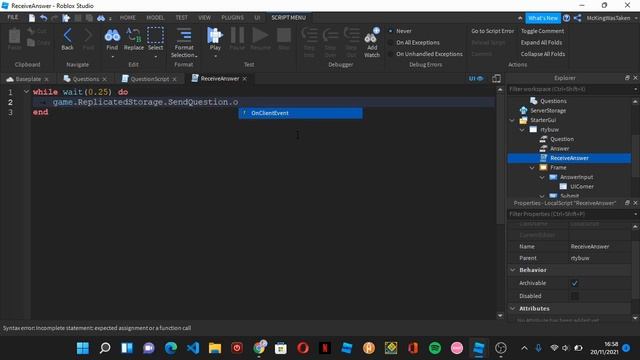Open File Explorer from taskbar
This screenshot has width=640, height=360.
[x=215, y=348]
